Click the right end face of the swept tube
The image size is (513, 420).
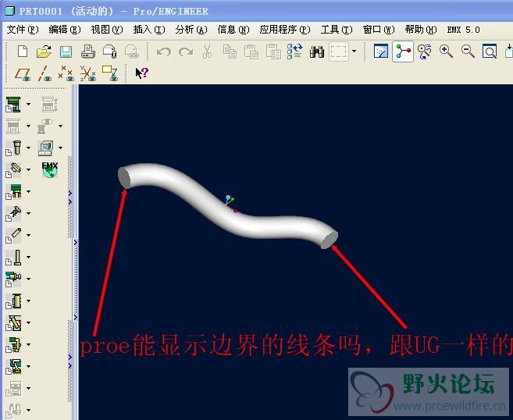(x=330, y=240)
